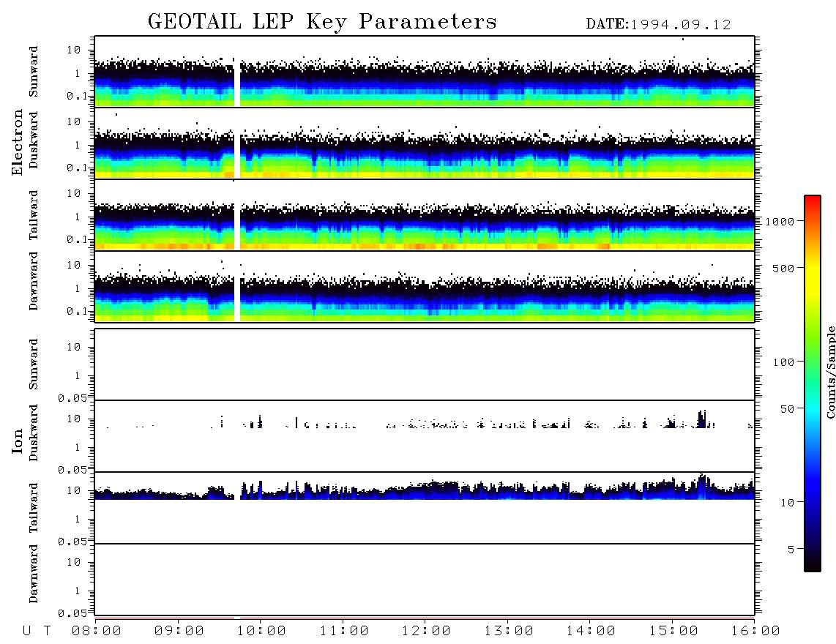Image resolution: width=836 pixels, height=644 pixels.
Task: Click the 0.05 tick of Ion Dawnward axis
Action: [x=72, y=613]
